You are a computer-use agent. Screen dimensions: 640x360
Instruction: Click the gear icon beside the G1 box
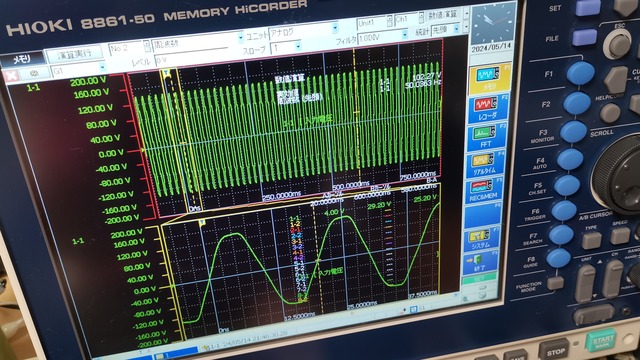pyautogui.click(x=34, y=73)
